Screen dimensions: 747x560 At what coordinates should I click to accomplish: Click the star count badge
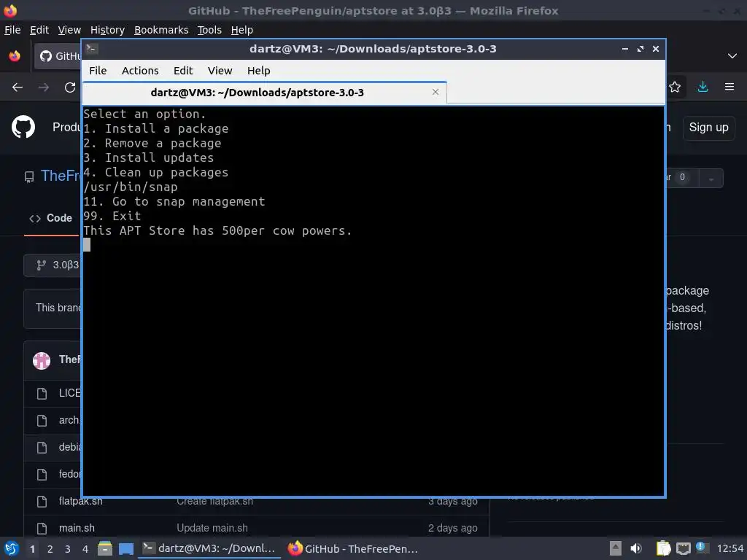(682, 177)
